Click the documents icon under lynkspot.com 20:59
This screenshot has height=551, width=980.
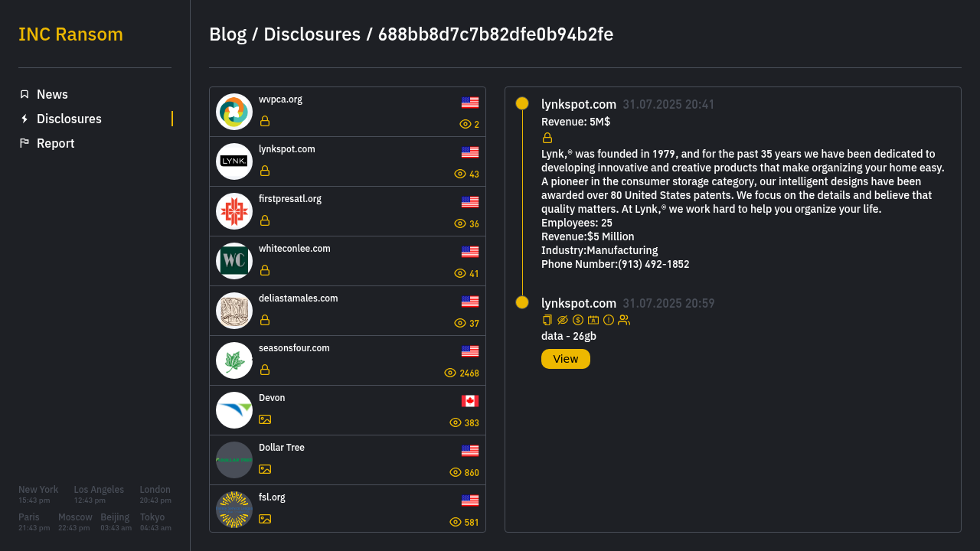[x=547, y=320]
